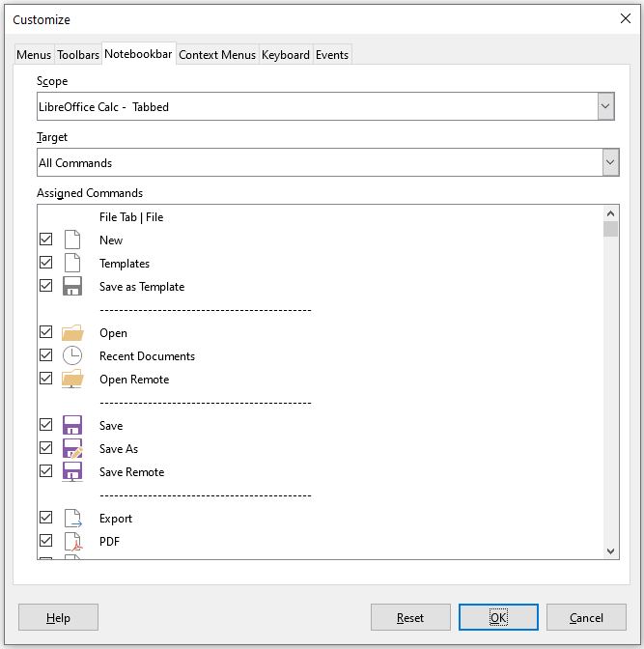Uncheck the Templates command checkbox
The width and height of the screenshot is (644, 649).
[46, 263]
